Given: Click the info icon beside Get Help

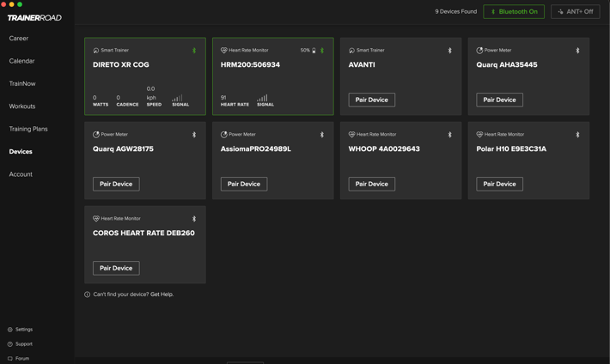Looking at the screenshot, I should 87,294.
